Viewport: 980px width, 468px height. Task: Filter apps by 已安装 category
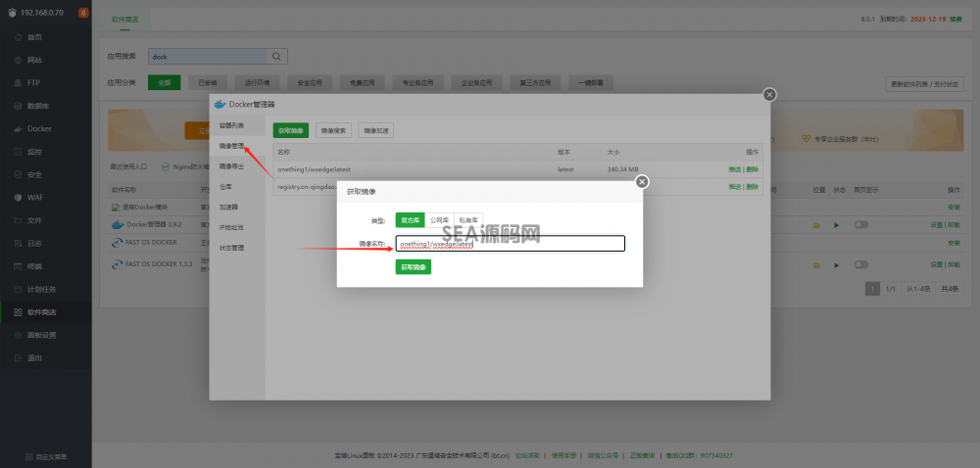click(x=208, y=82)
